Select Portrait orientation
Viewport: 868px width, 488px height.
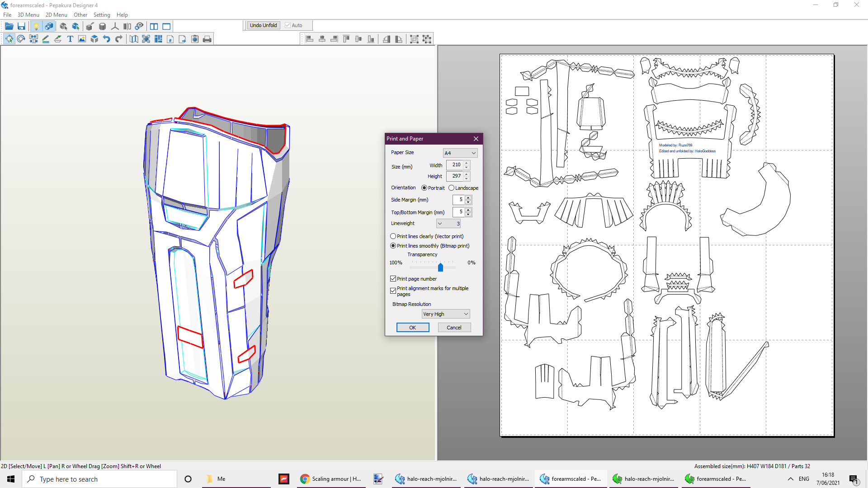click(x=424, y=188)
